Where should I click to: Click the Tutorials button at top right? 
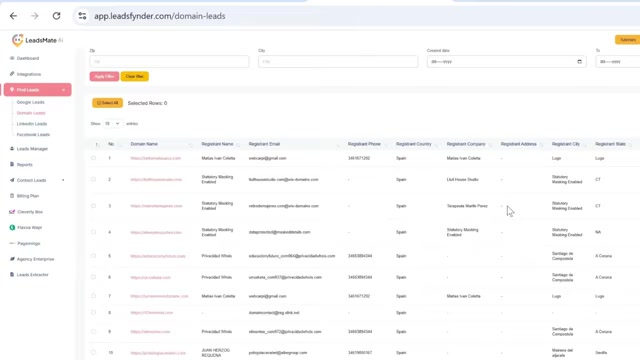point(627,40)
